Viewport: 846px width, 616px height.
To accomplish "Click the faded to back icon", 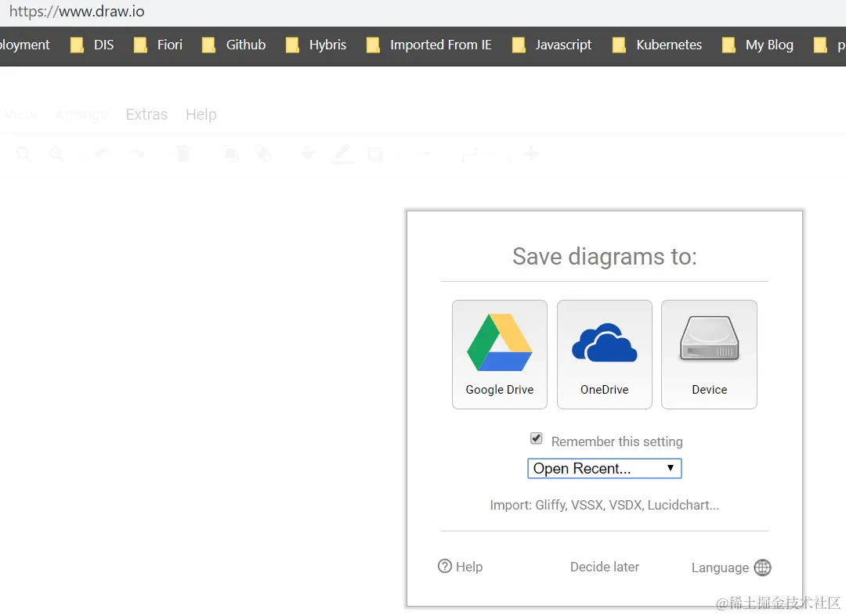I will click(x=263, y=154).
